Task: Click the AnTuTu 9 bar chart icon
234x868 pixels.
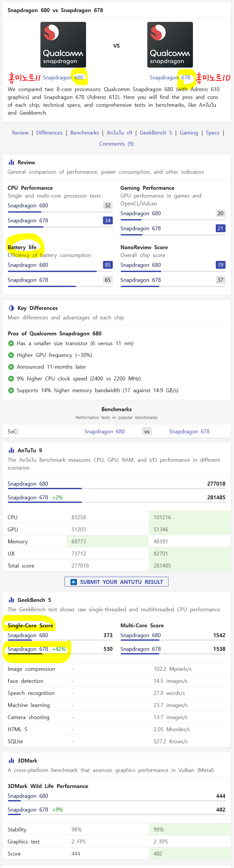Action: coord(11,450)
